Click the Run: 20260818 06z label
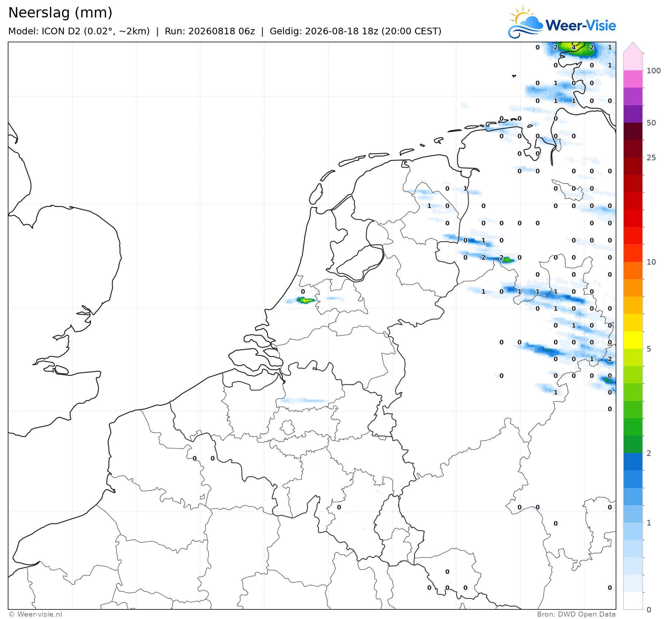672x619 pixels. click(x=210, y=31)
